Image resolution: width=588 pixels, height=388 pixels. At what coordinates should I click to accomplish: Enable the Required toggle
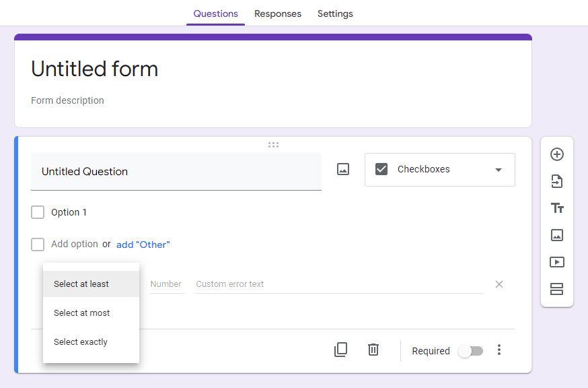click(x=471, y=350)
